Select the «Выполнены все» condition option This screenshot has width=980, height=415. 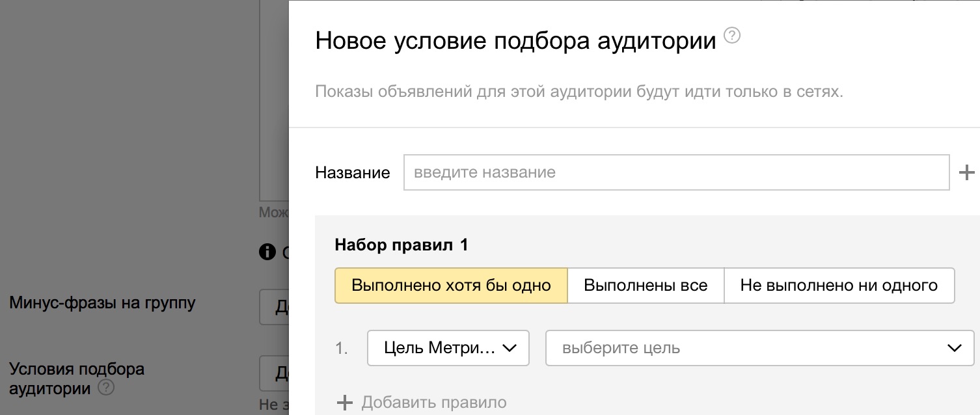pyautogui.click(x=645, y=285)
